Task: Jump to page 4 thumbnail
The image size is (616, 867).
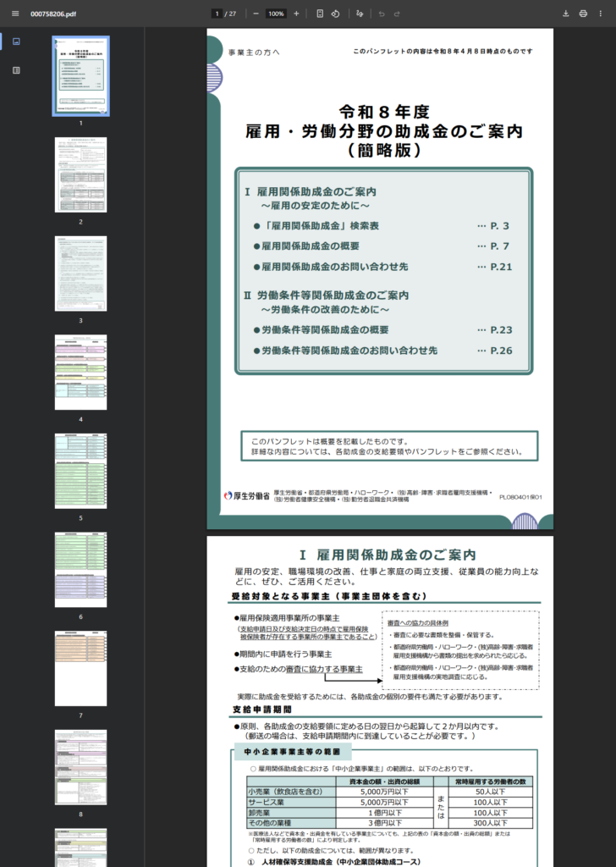Action: 80,373
